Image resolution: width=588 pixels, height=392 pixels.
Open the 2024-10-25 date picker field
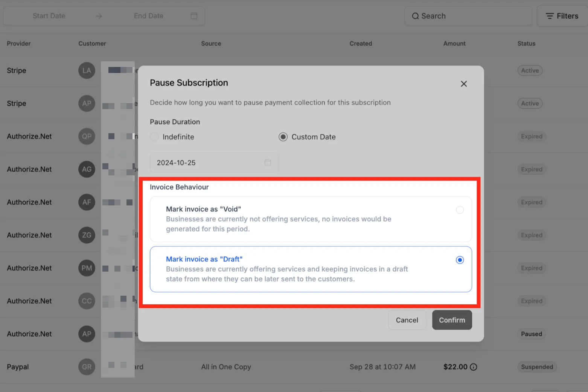point(214,163)
